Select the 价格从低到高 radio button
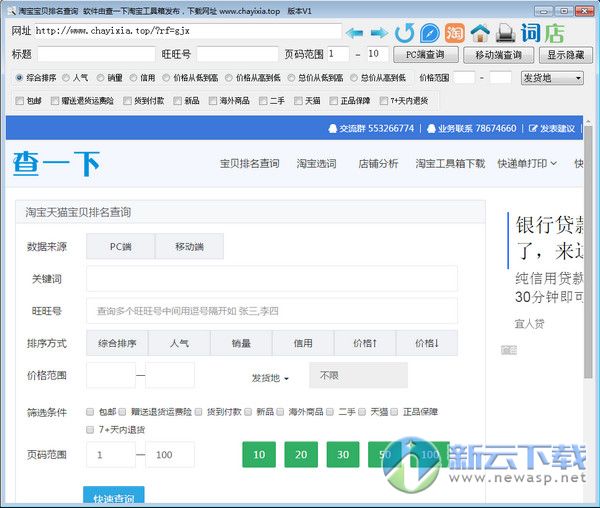This screenshot has width=600, height=508. (166, 78)
